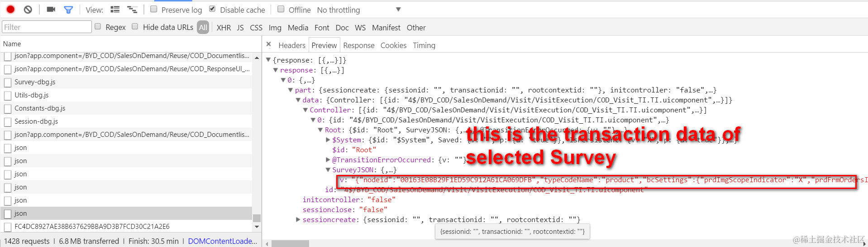Filter requests by Media
The width and height of the screenshot is (868, 247).
click(x=298, y=28)
